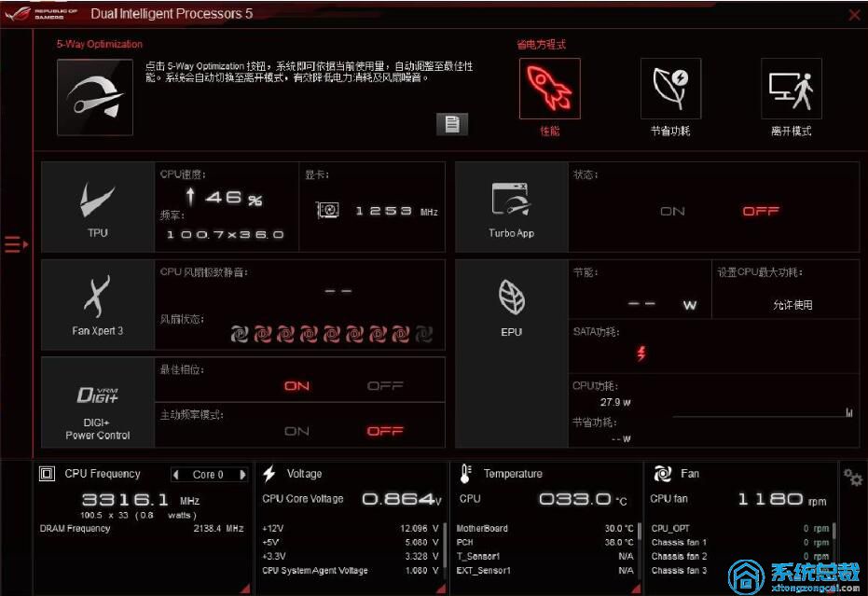The height and width of the screenshot is (596, 868).
Task: Click the SATA power lightning icon
Action: 641,353
